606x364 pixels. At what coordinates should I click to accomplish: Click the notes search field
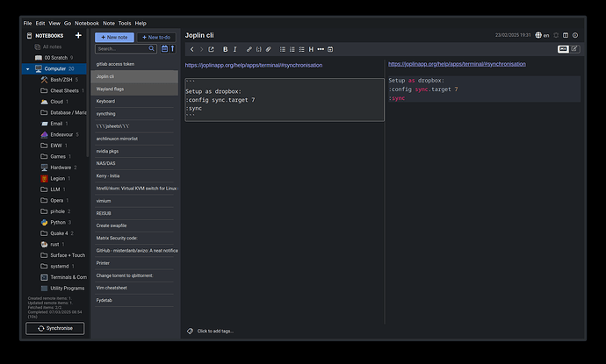point(125,50)
